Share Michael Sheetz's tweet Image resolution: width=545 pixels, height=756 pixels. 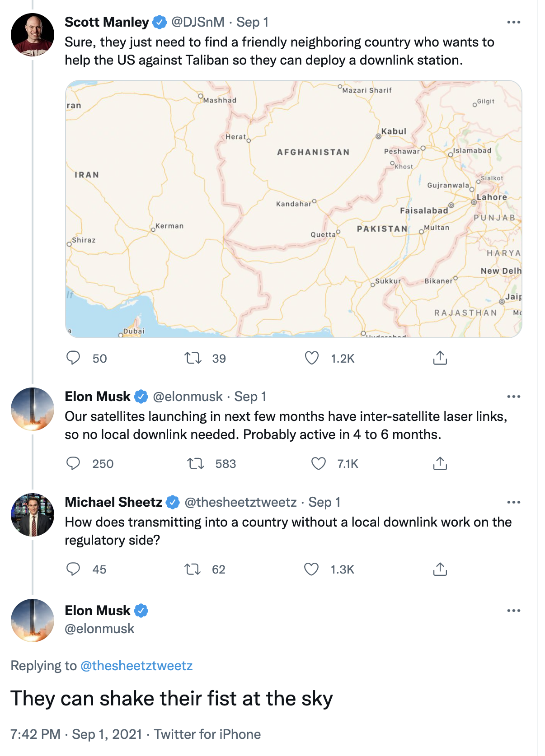[440, 569]
